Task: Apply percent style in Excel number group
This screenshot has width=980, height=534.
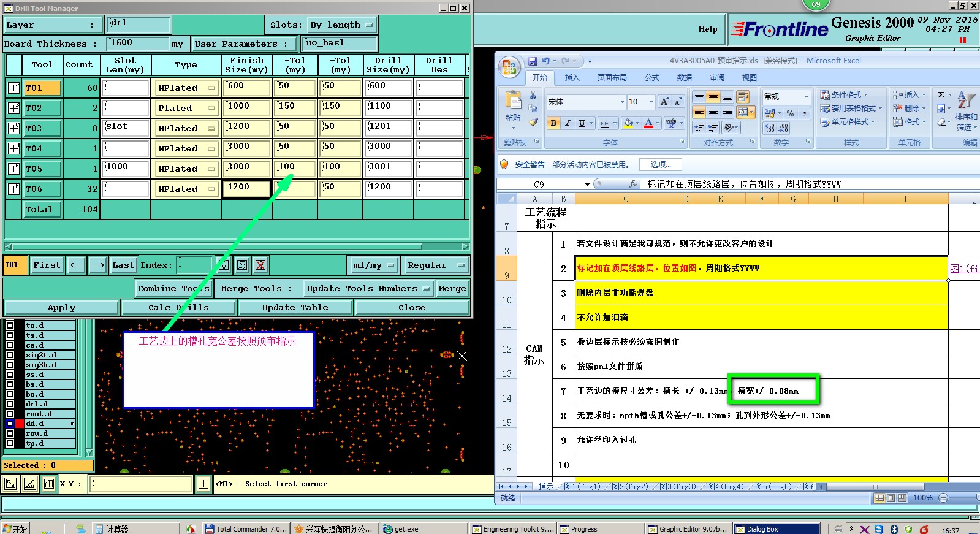Action: (x=791, y=113)
